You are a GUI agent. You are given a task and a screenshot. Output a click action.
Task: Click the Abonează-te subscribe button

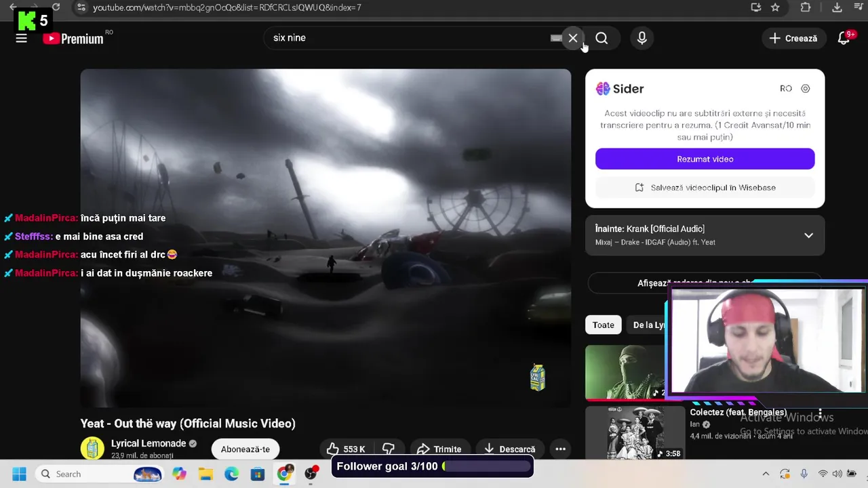[245, 449]
